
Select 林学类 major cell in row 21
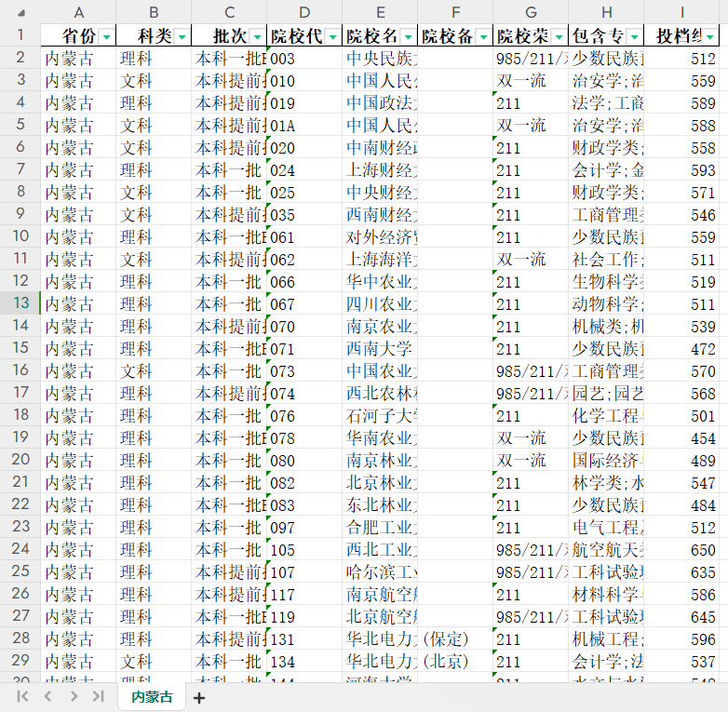606,482
